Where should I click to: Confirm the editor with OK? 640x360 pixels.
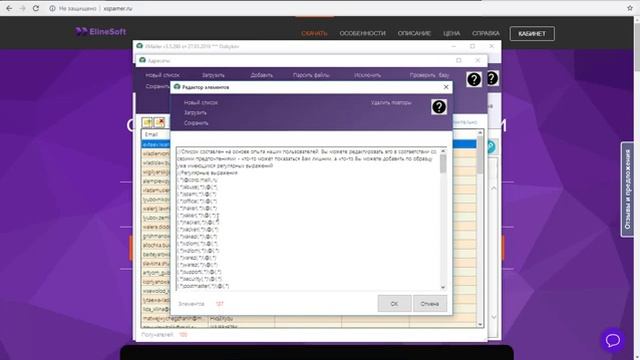point(394,304)
